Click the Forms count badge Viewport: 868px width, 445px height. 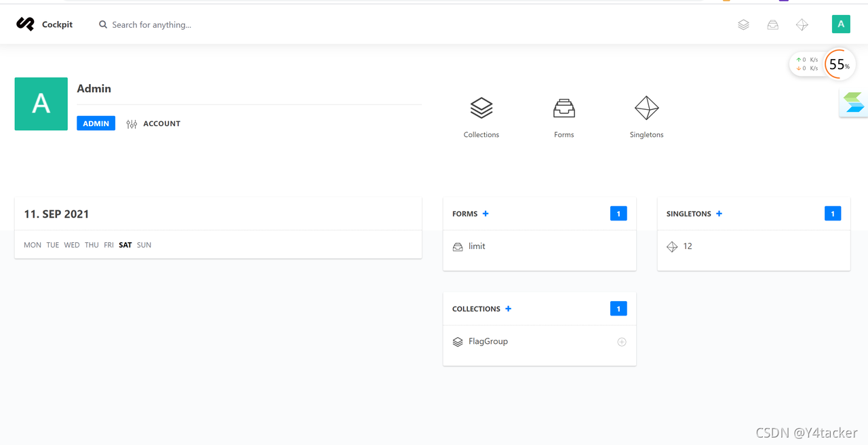click(618, 214)
